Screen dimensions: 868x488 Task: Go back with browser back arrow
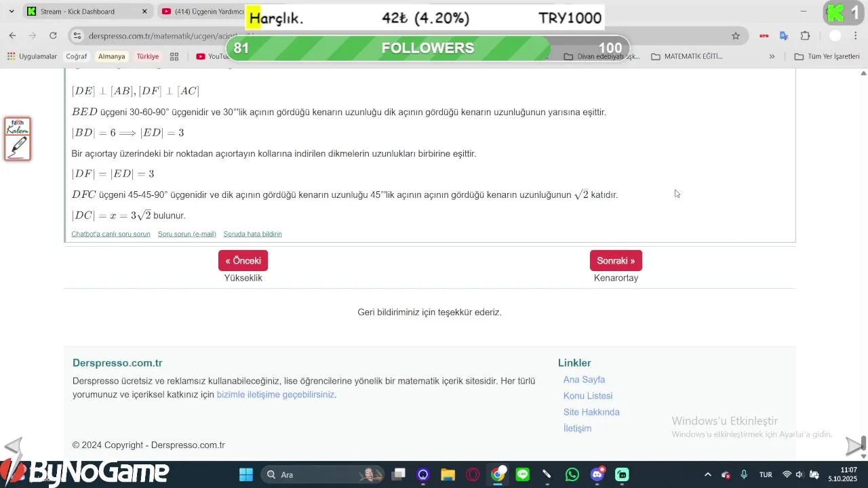click(12, 36)
